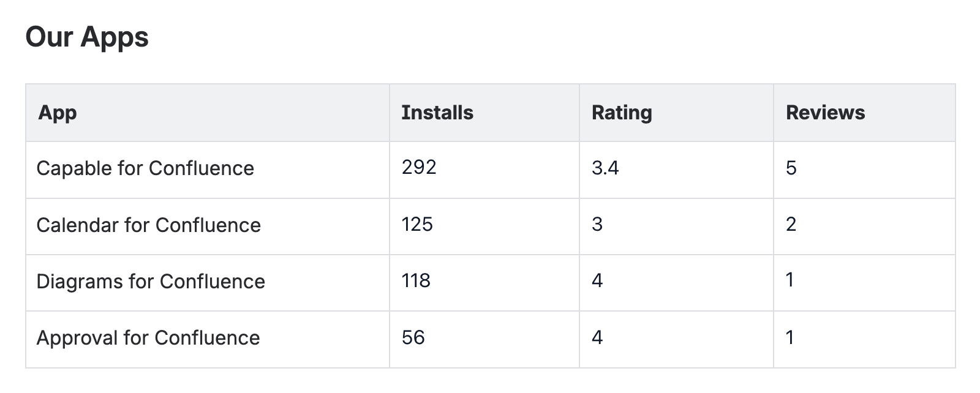Click the "Capable for Confluence" cell
980x393 pixels.
145,168
